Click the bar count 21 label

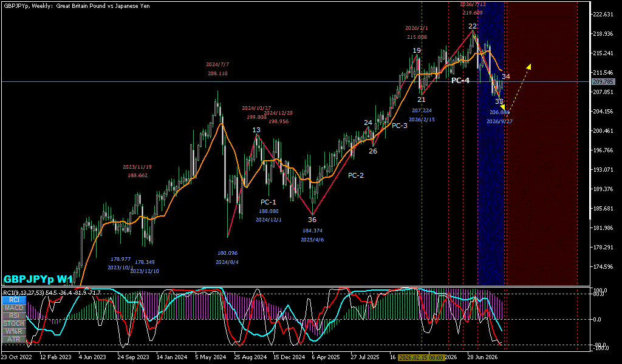click(422, 99)
